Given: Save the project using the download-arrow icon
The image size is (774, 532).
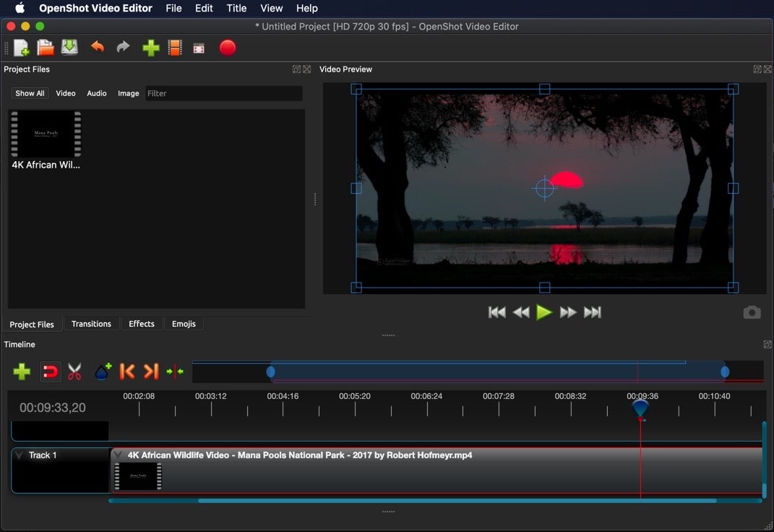Looking at the screenshot, I should (x=69, y=48).
